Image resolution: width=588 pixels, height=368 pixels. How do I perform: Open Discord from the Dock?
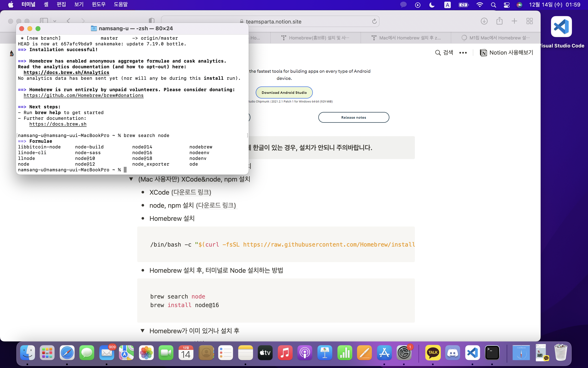coord(453,352)
